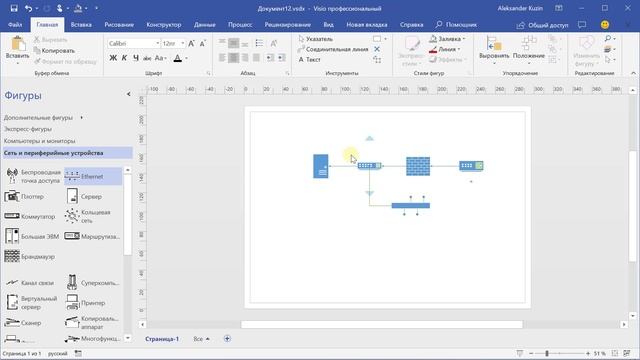
Task: Pick the Кольцевая сеть shape
Action: tap(88, 216)
